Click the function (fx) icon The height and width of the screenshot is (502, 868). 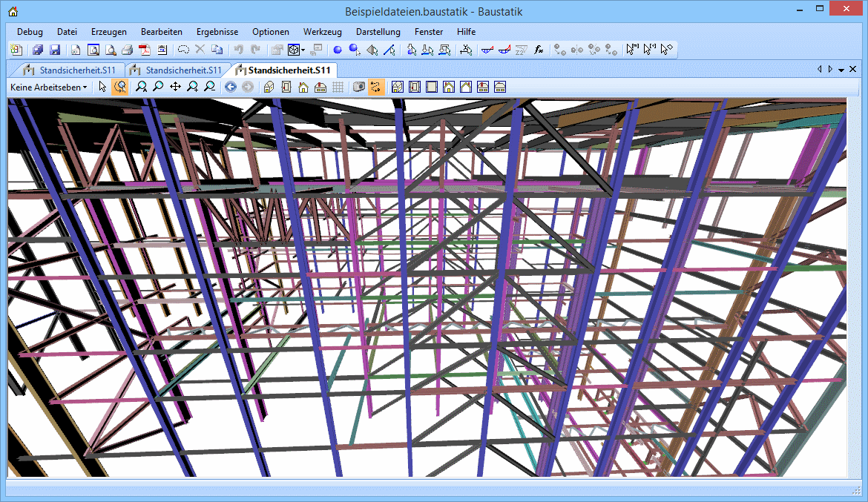pyautogui.click(x=539, y=50)
